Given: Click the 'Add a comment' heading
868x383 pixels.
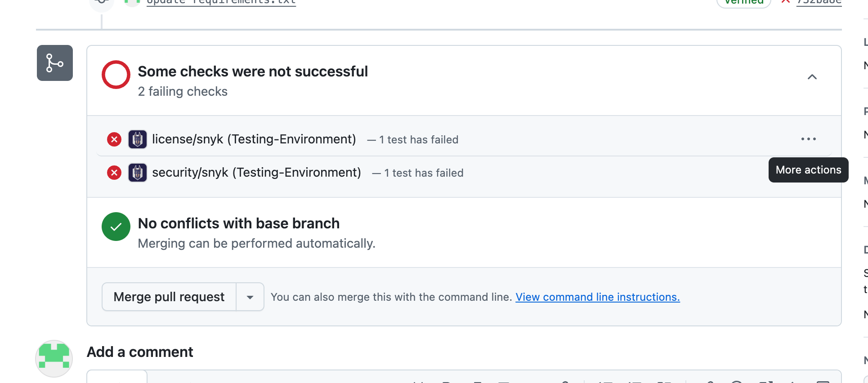Looking at the screenshot, I should click(x=140, y=352).
